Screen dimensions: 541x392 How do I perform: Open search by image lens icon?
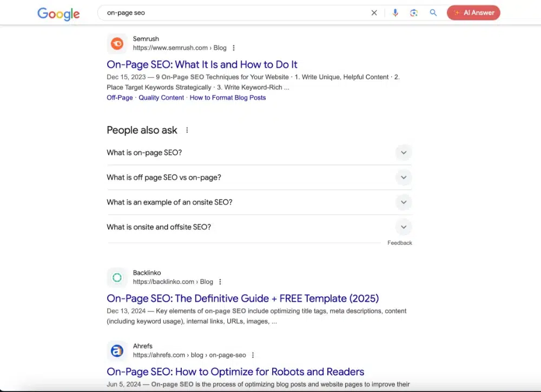coord(414,13)
